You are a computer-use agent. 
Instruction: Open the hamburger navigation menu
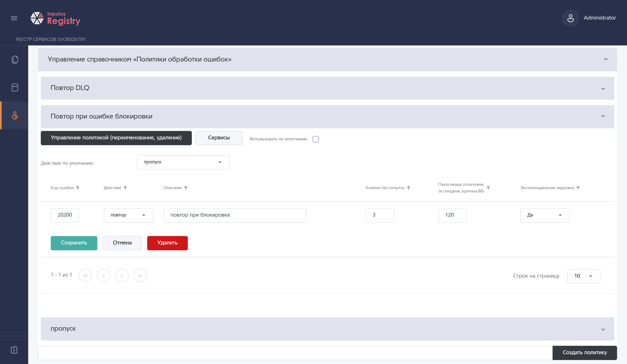coord(14,18)
